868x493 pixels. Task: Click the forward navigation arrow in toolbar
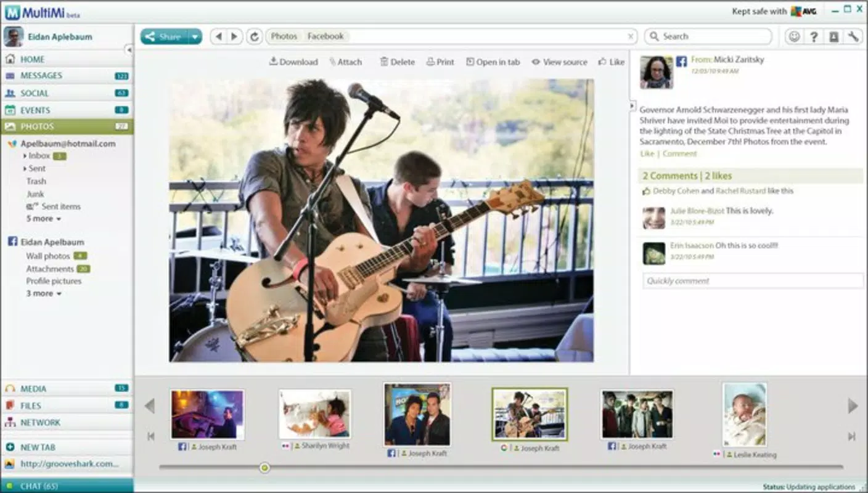[234, 36]
